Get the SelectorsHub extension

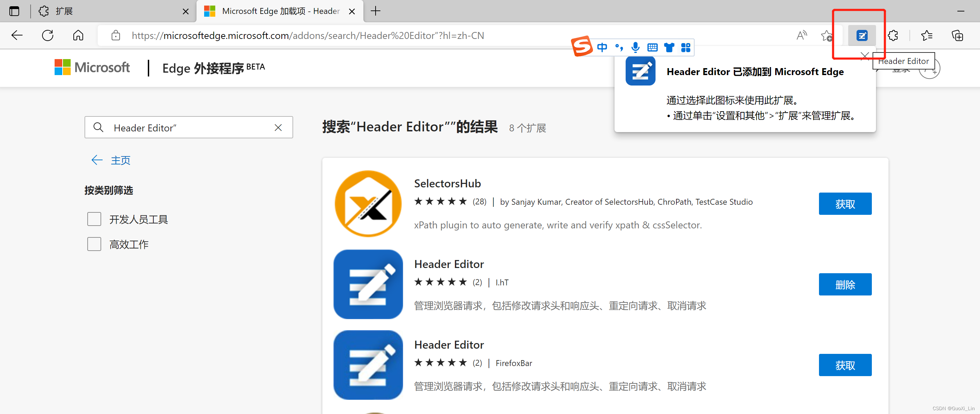(845, 204)
